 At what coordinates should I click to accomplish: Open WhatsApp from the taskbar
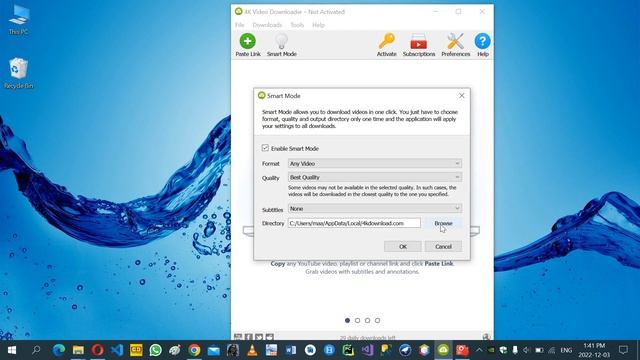tap(156, 350)
